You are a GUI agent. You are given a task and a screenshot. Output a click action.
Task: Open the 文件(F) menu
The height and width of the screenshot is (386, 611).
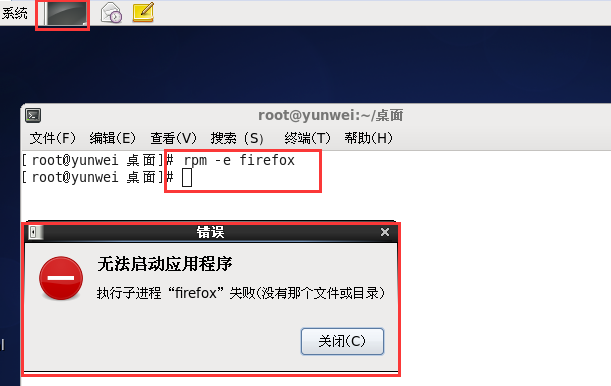53,138
